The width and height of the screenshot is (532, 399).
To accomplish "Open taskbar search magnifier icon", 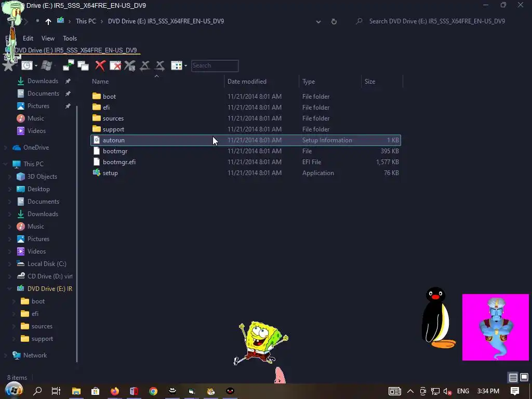I will 37,391.
